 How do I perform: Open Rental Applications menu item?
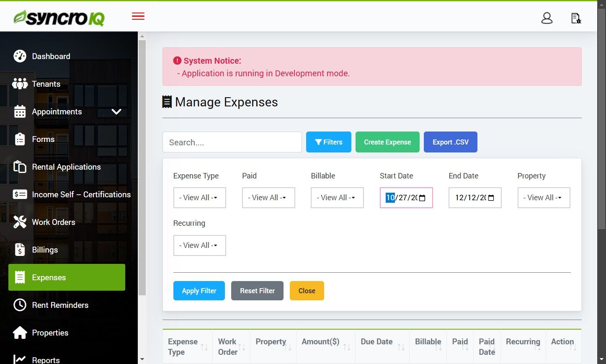(x=67, y=167)
